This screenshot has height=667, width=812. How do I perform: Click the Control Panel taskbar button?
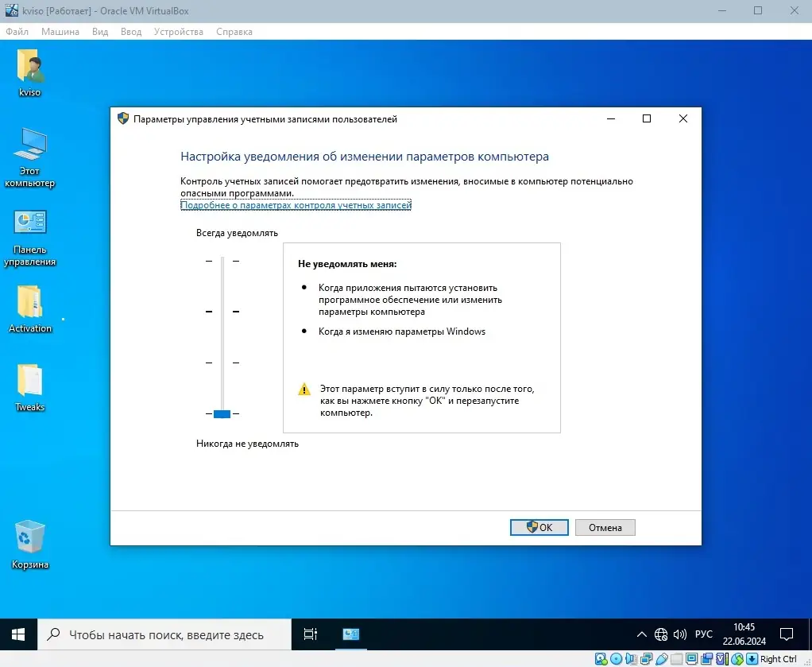click(x=350, y=634)
